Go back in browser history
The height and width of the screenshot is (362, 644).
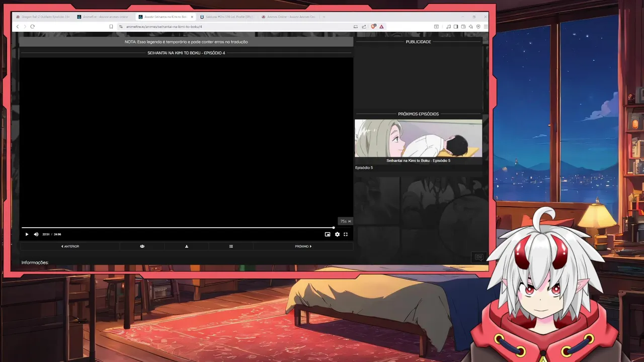point(18,27)
